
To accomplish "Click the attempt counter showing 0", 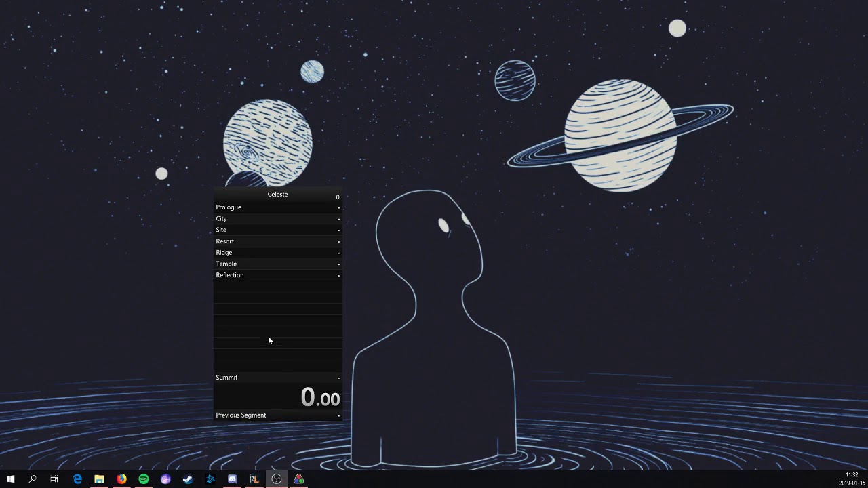I will [x=338, y=197].
